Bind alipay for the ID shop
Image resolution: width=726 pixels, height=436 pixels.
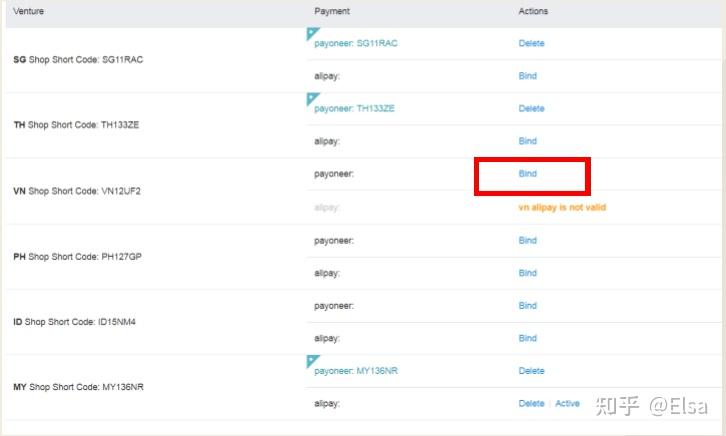tap(527, 338)
